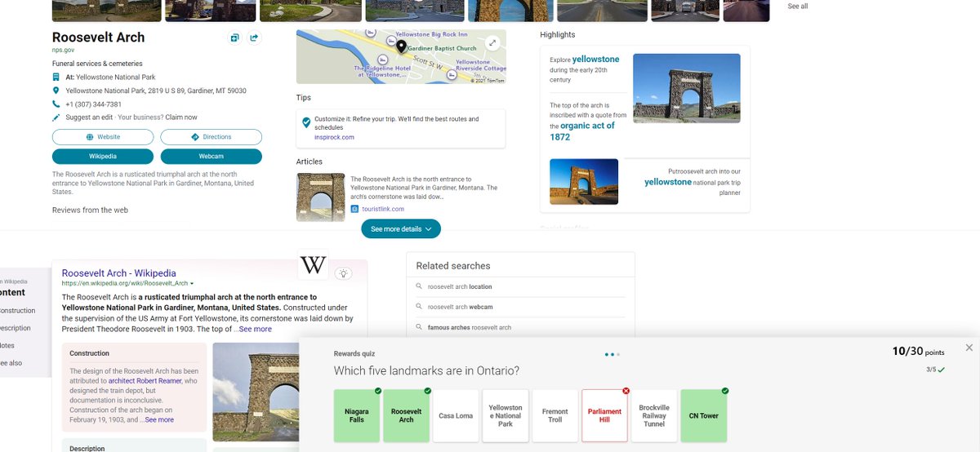Click yellowstone link in first highlight

596,60
